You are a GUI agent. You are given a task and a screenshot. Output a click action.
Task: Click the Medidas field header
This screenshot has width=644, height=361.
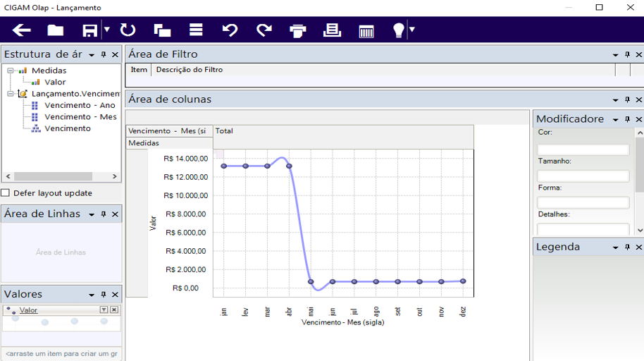pyautogui.click(x=169, y=143)
